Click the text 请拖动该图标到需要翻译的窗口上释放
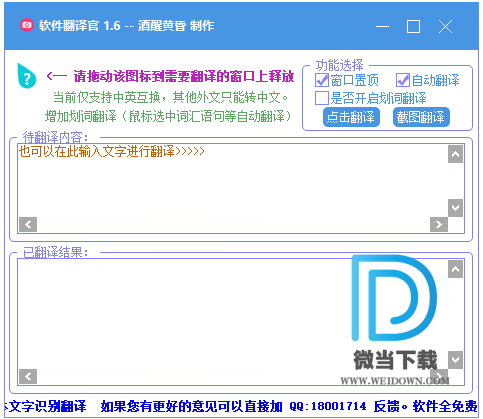Image resolution: width=483 pixels, height=419 pixels. [x=184, y=76]
